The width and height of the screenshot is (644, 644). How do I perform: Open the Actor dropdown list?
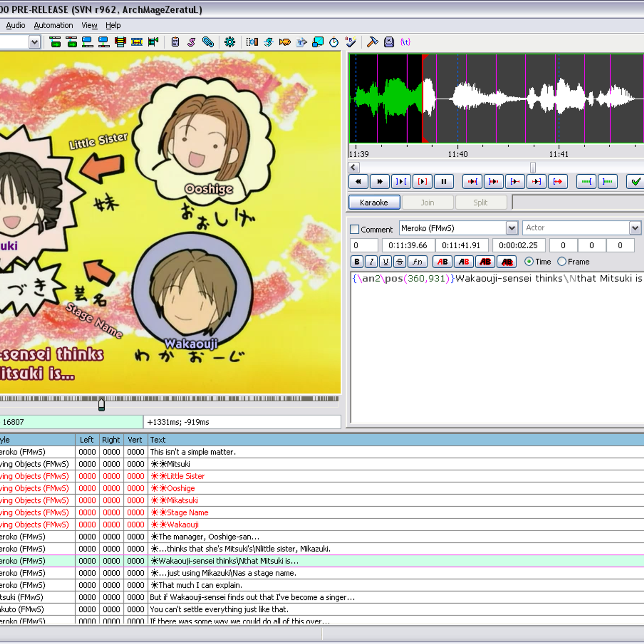635,228
